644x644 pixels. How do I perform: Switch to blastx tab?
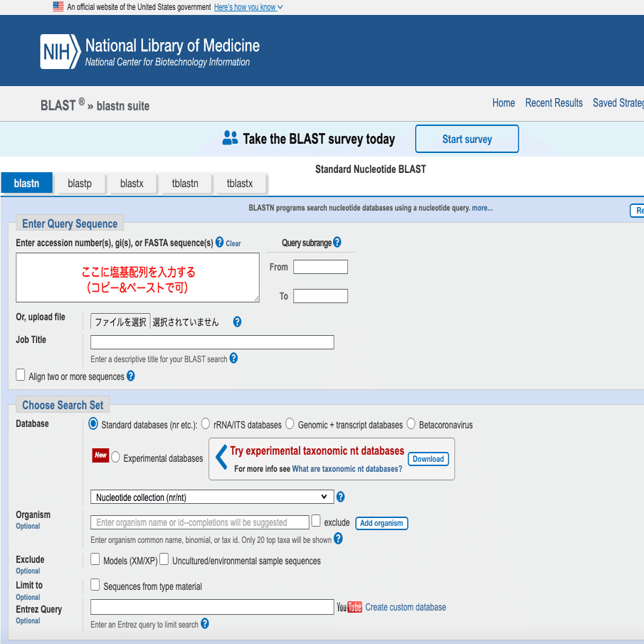(132, 183)
